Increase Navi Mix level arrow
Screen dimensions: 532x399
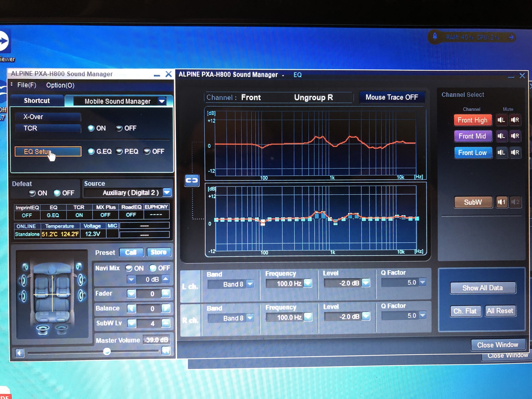[166, 279]
